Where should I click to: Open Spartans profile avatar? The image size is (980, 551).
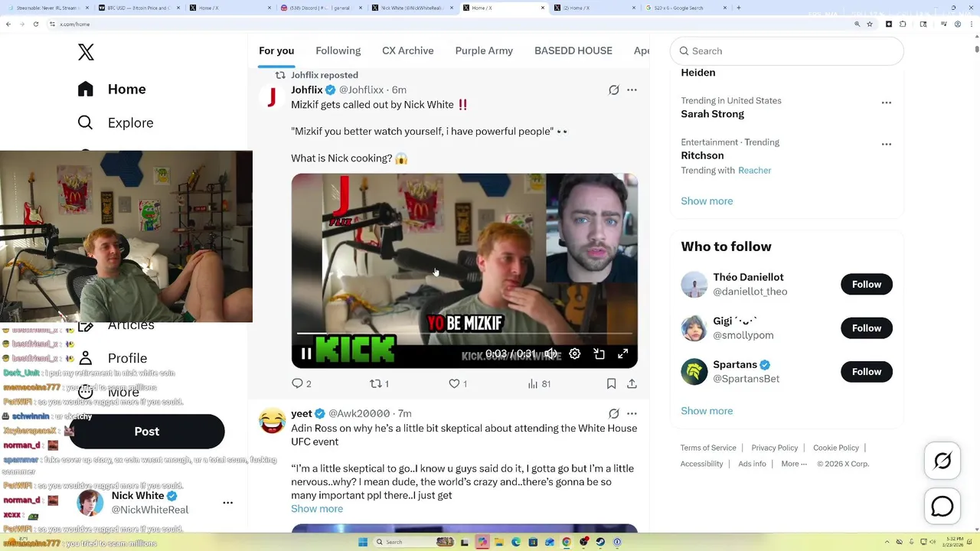pos(694,372)
